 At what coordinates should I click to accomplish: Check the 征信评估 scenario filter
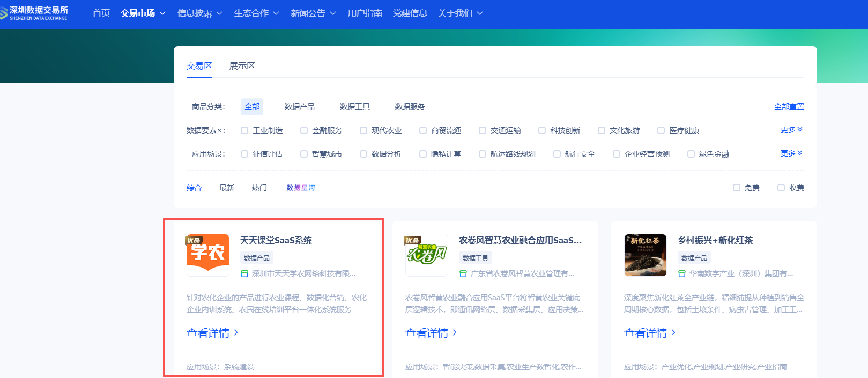coord(244,154)
